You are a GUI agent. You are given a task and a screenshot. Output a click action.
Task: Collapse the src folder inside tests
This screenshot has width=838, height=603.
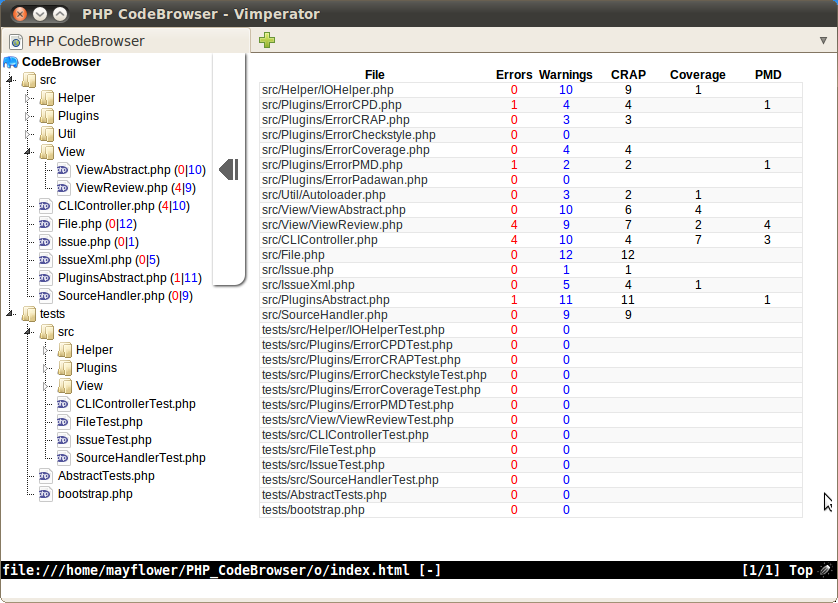tap(28, 332)
